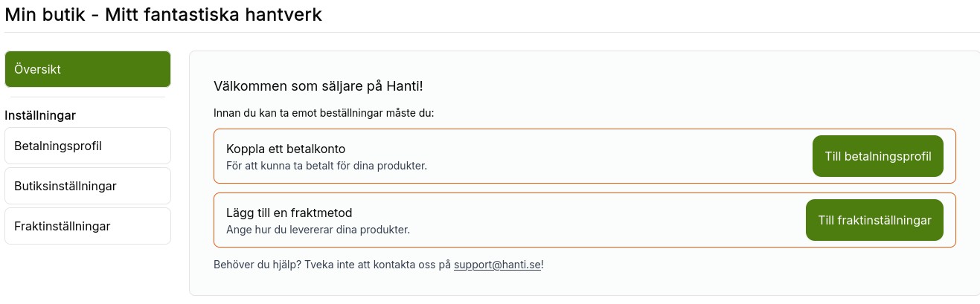Go to Betalningsprofil in the sidebar
The width and height of the screenshot is (980, 304).
[87, 146]
